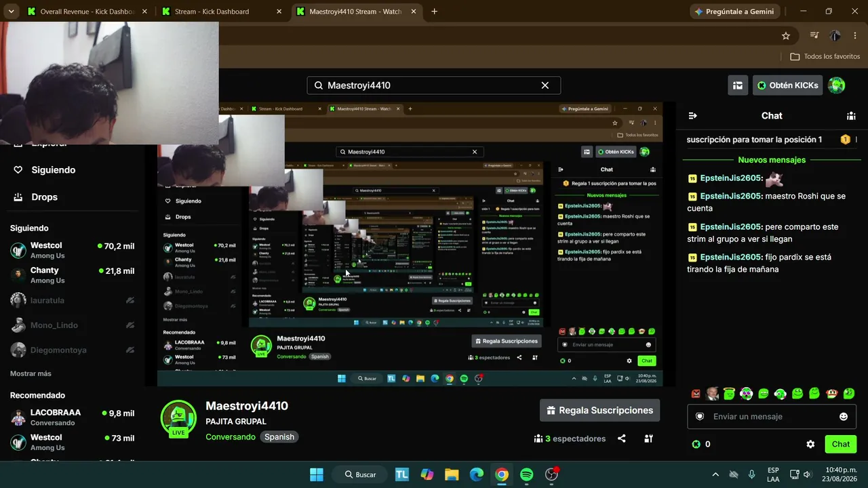Click the microphone icon in the system tray
The width and height of the screenshot is (868, 488).
pyautogui.click(x=751, y=474)
